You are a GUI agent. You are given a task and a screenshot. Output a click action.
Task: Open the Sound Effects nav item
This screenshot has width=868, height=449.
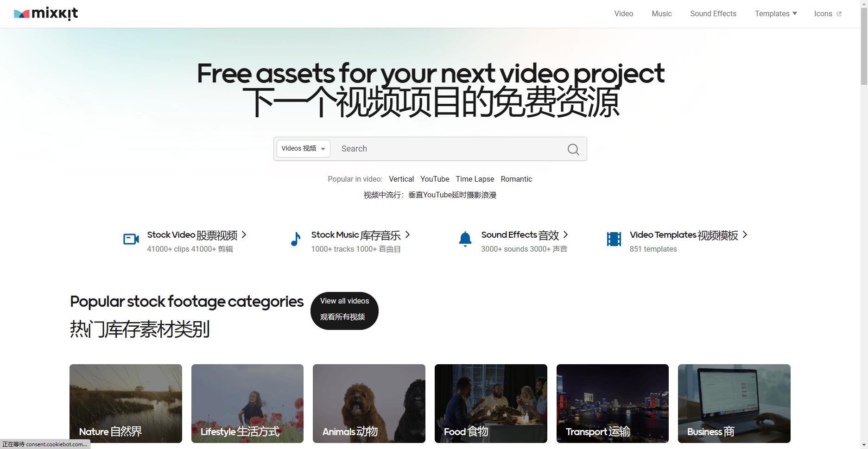click(713, 14)
